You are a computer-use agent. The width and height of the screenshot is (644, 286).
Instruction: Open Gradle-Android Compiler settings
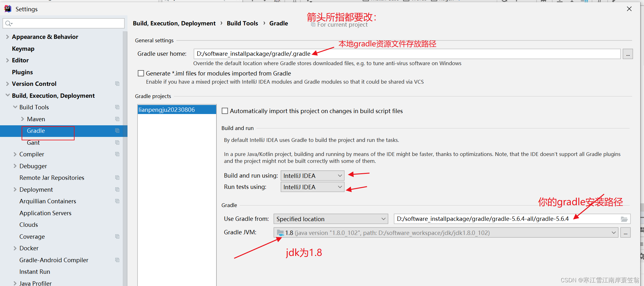coord(54,260)
